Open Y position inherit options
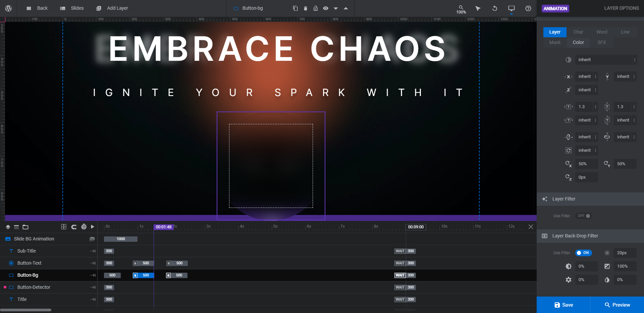 coord(634,77)
